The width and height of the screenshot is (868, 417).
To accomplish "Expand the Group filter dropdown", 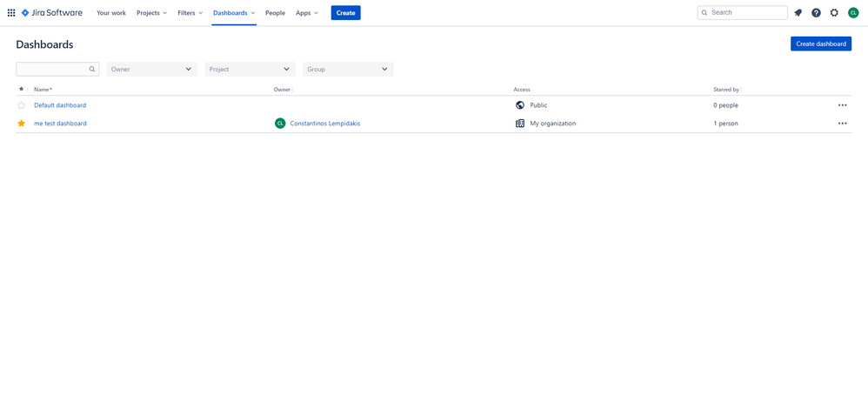I will pyautogui.click(x=348, y=69).
